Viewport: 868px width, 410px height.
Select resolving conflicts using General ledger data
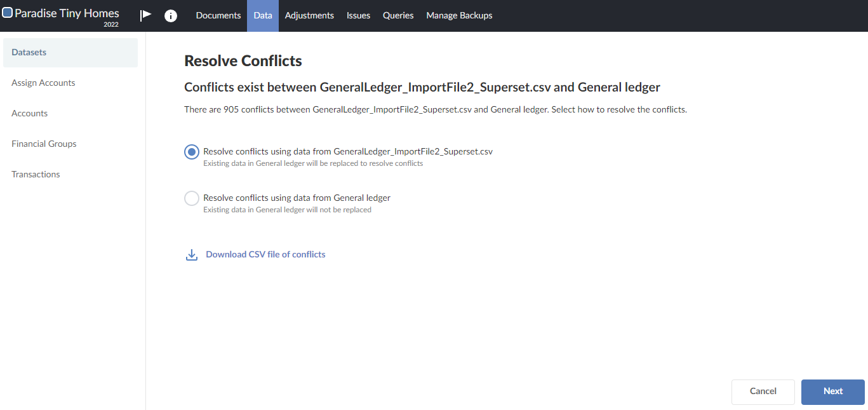191,198
